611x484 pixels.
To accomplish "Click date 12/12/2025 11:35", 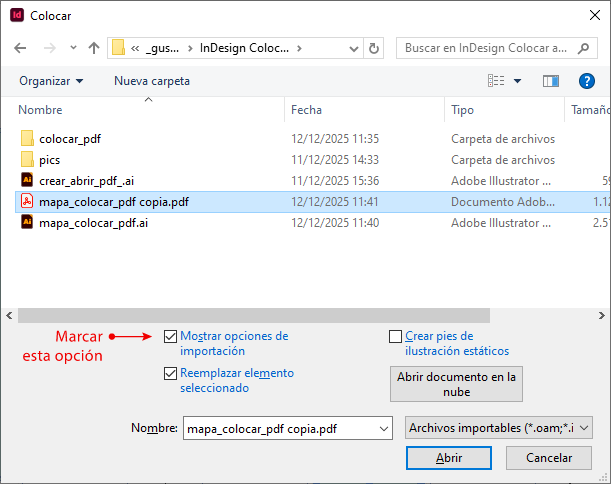I will tap(335, 139).
